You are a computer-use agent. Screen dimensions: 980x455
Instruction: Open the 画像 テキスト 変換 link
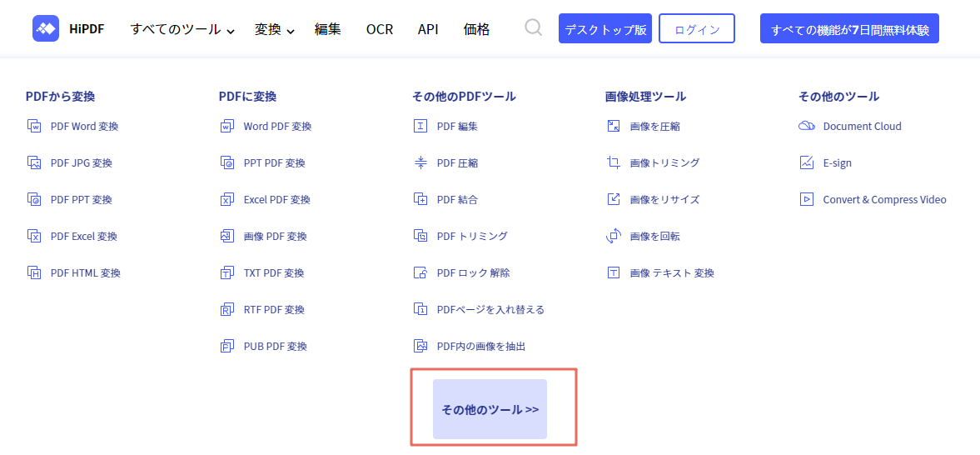[672, 272]
